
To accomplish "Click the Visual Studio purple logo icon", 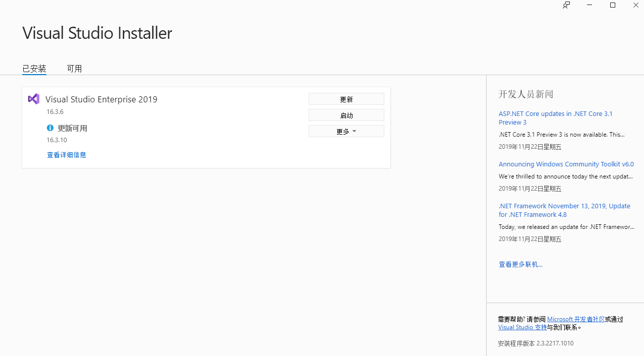I will 34,99.
